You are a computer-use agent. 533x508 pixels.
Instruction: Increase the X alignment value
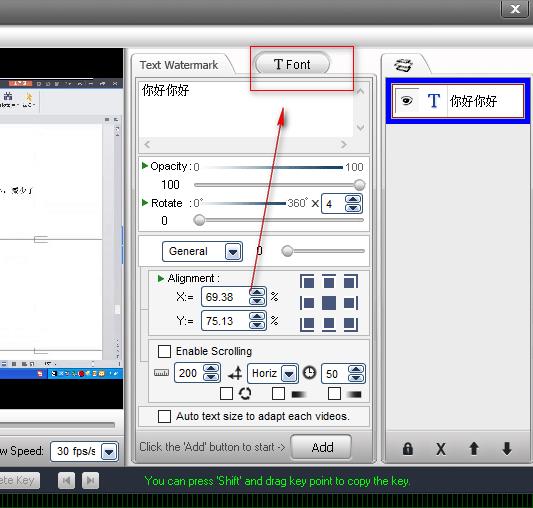(257, 292)
